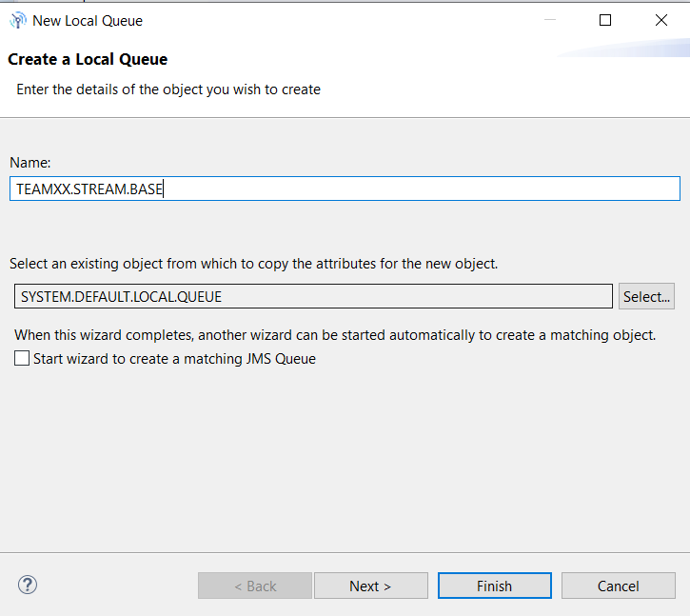Focus the Name field containing TEAMXX.STREAM.BASE
690x616 pixels.
[345, 189]
